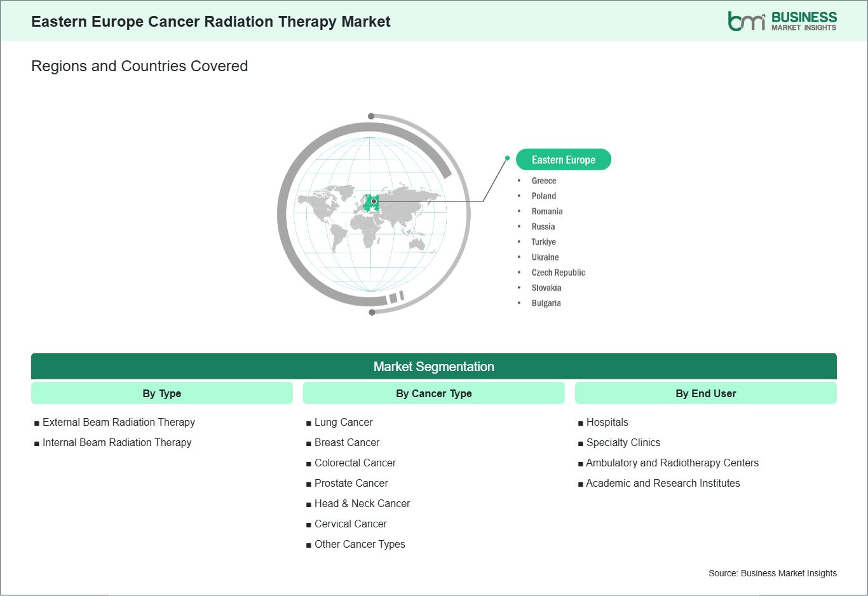Select the By End User tab header

point(705,393)
